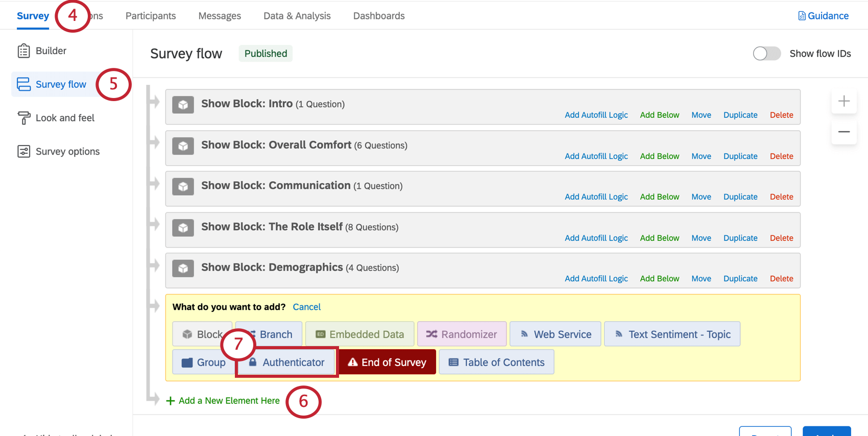Click the Intro block cube icon
This screenshot has height=436, width=868.
coord(183,105)
